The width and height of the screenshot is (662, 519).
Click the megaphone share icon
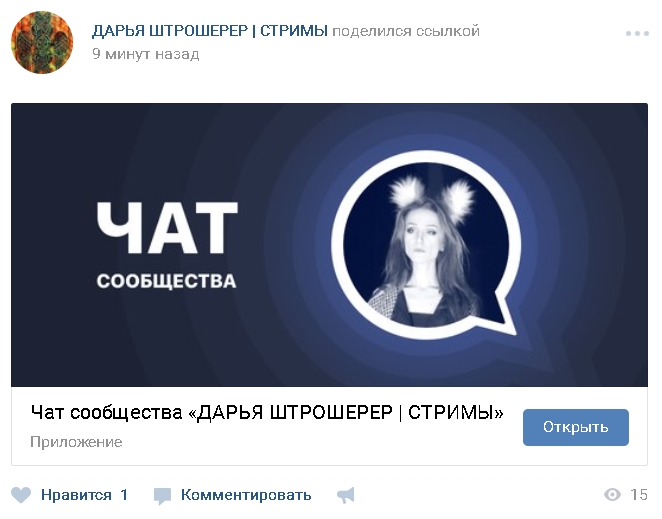click(x=346, y=495)
